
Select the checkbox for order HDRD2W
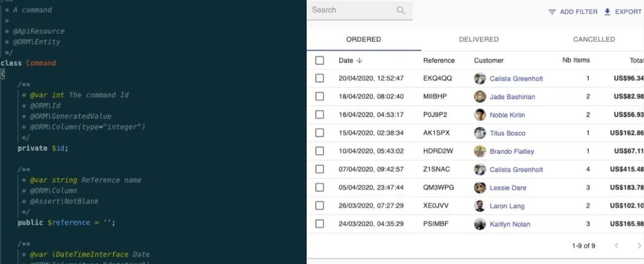coord(320,151)
